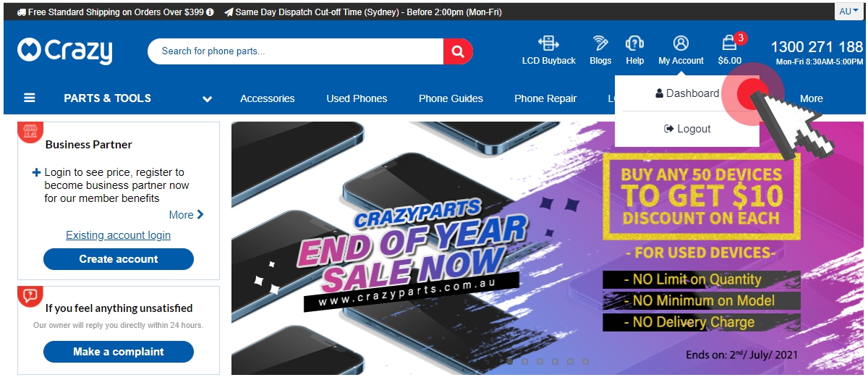868x380 pixels.
Task: Click the Existing account login link
Action: point(119,235)
